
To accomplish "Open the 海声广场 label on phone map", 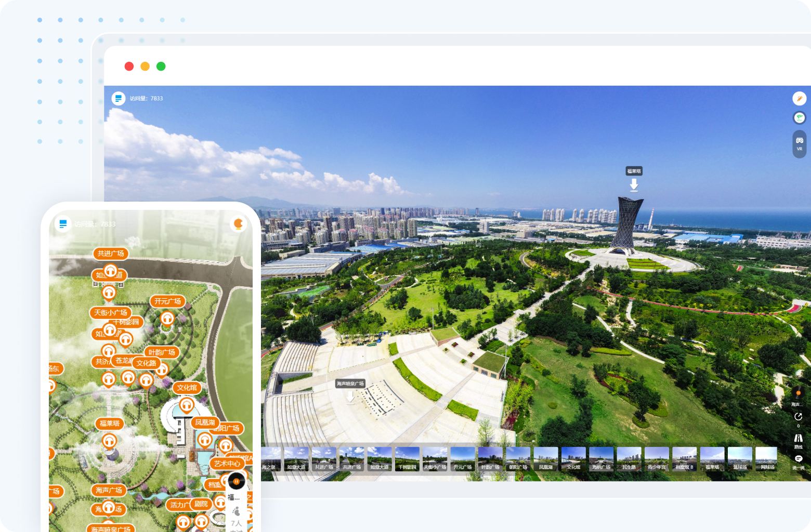I will pos(109,490).
